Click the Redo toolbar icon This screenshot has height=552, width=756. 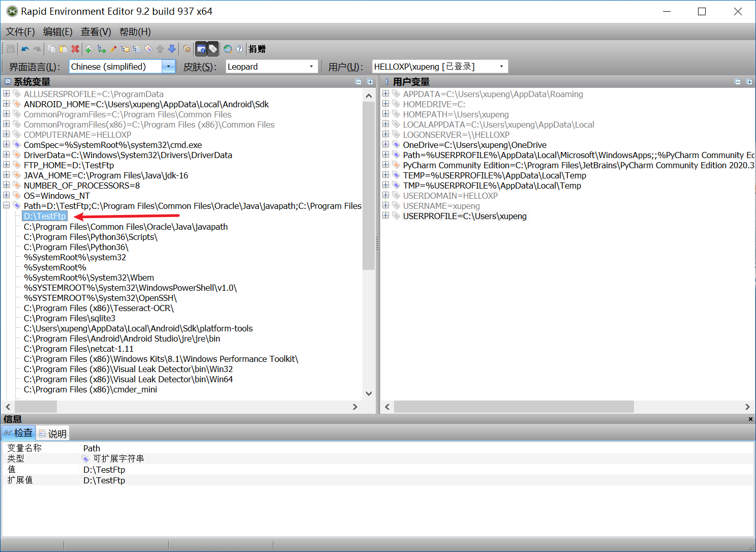(37, 48)
